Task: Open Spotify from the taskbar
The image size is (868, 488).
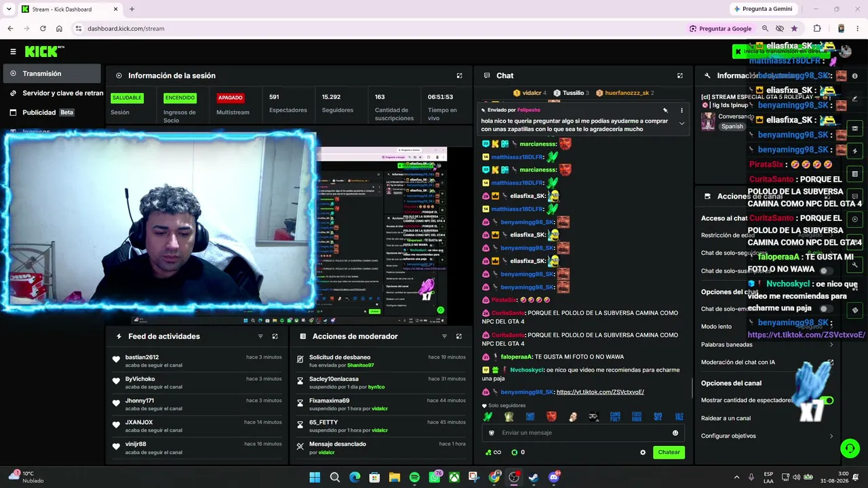Action: pyautogui.click(x=414, y=477)
